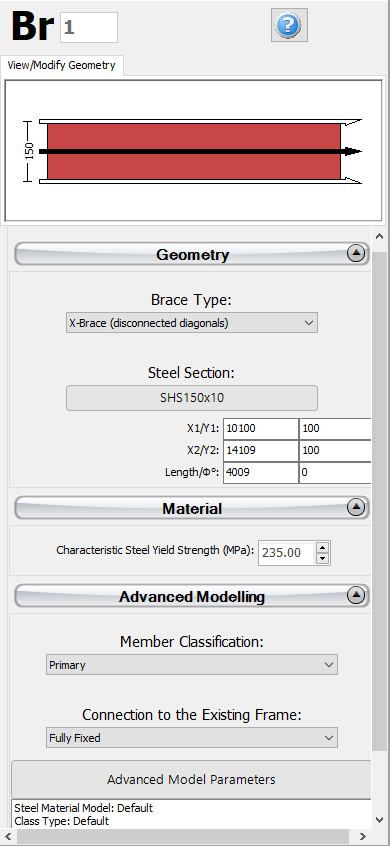Collapse the Geometry section arrow icon
Viewport: 390px width, 846px height.
point(355,253)
